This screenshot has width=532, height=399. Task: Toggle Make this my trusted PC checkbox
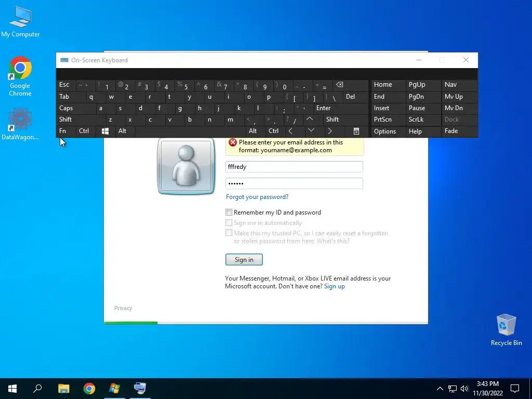[x=229, y=233]
